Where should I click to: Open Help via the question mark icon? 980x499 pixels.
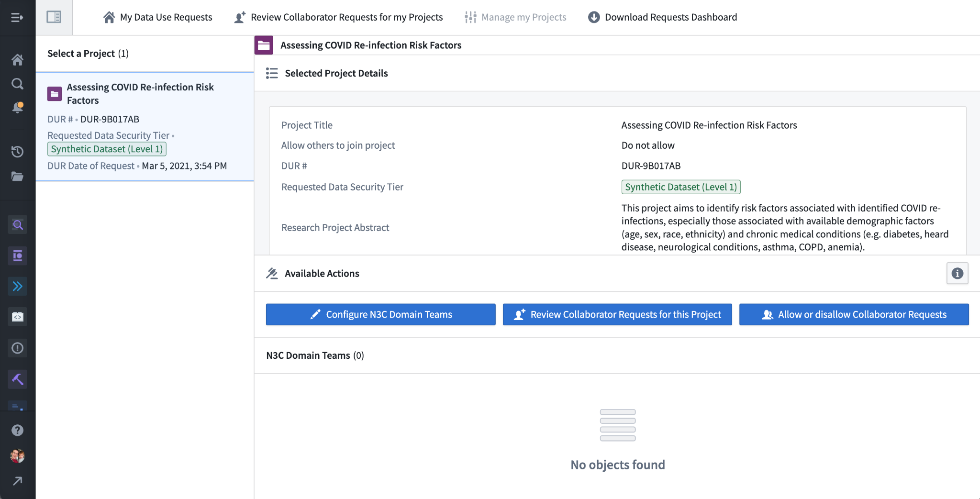pos(18,430)
